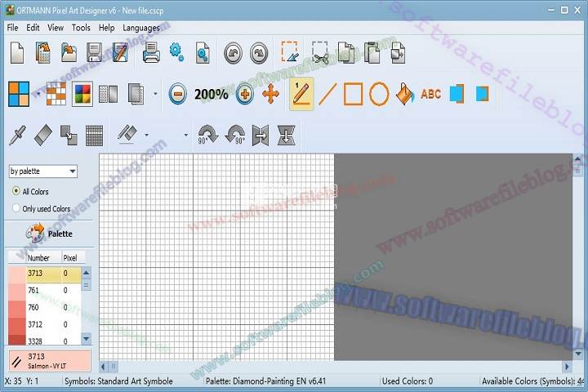
Task: Select the All Colors radio button
Action: tap(16, 191)
